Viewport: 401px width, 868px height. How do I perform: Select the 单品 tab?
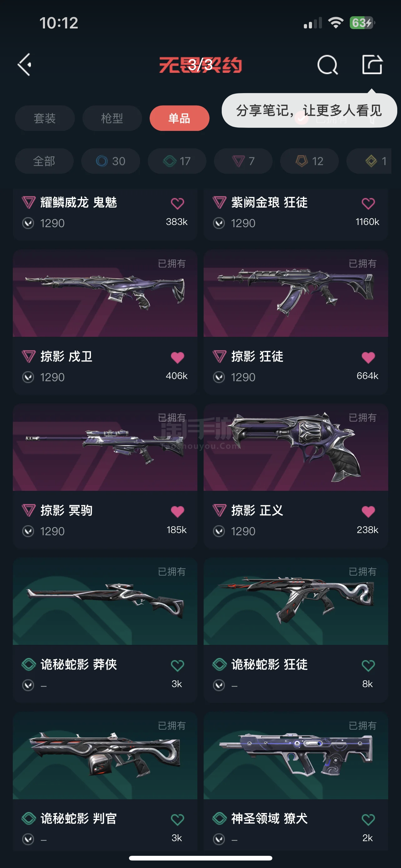(180, 118)
